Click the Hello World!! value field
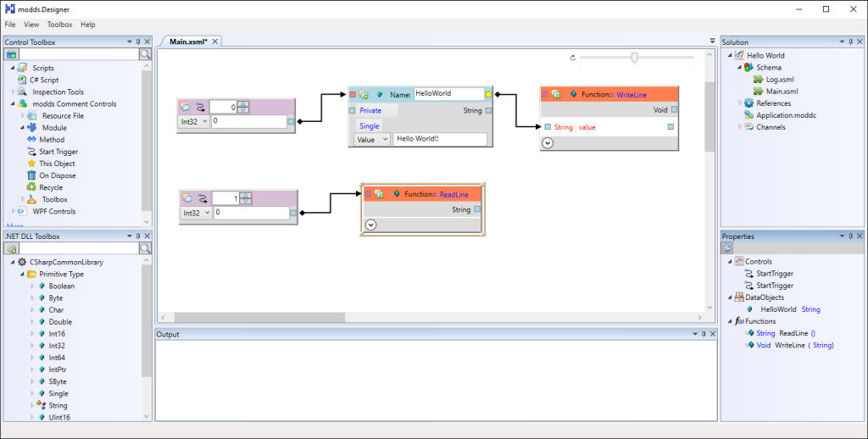 pyautogui.click(x=440, y=139)
